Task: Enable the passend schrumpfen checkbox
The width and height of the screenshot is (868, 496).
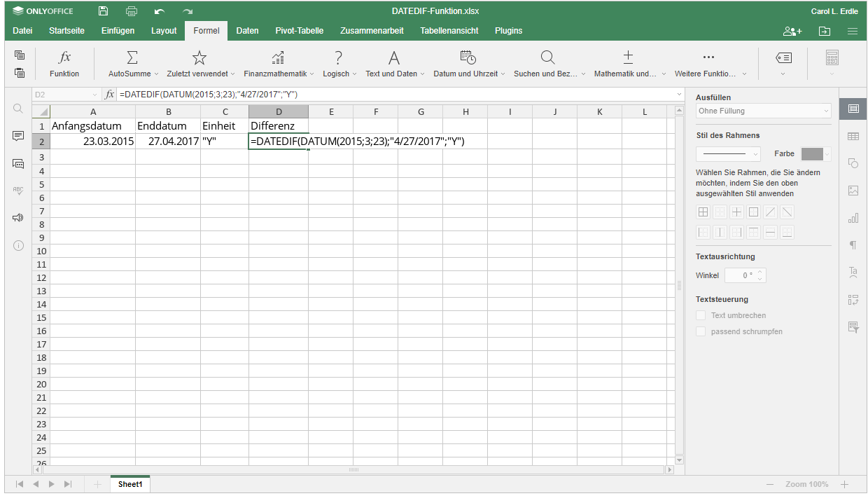Action: coord(701,331)
